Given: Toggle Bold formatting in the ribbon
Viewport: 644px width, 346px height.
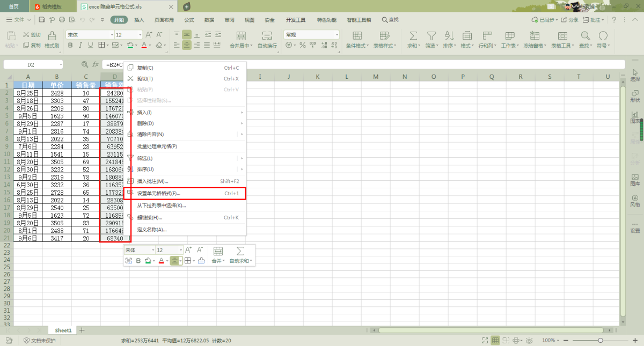Looking at the screenshot, I should coord(70,46).
